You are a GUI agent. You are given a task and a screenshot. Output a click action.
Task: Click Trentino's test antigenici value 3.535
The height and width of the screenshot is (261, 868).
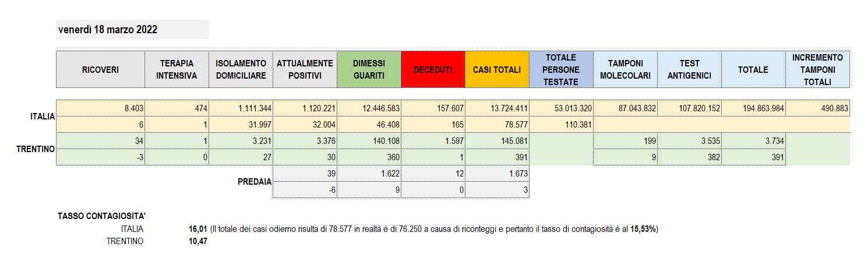click(x=689, y=141)
